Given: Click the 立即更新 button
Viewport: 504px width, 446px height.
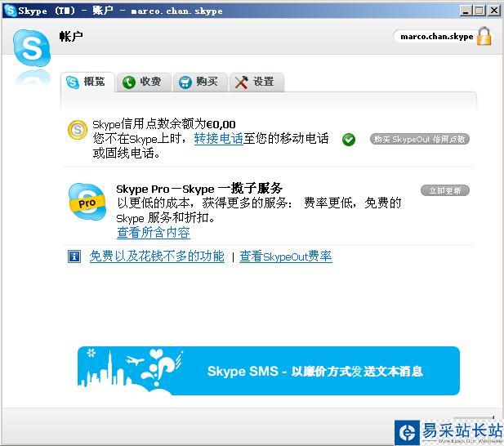Looking at the screenshot, I should tap(445, 190).
